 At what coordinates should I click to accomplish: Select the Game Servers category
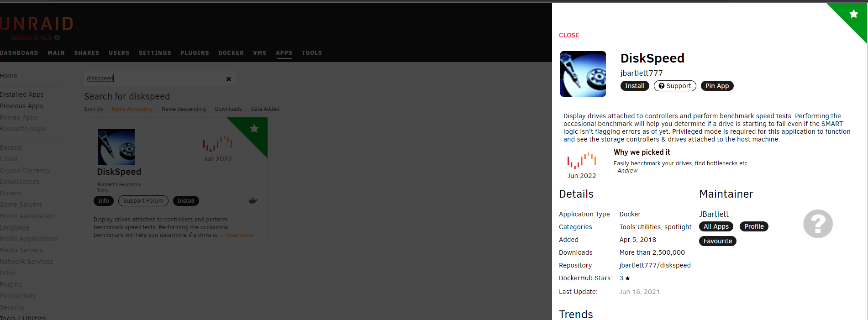coord(21,205)
